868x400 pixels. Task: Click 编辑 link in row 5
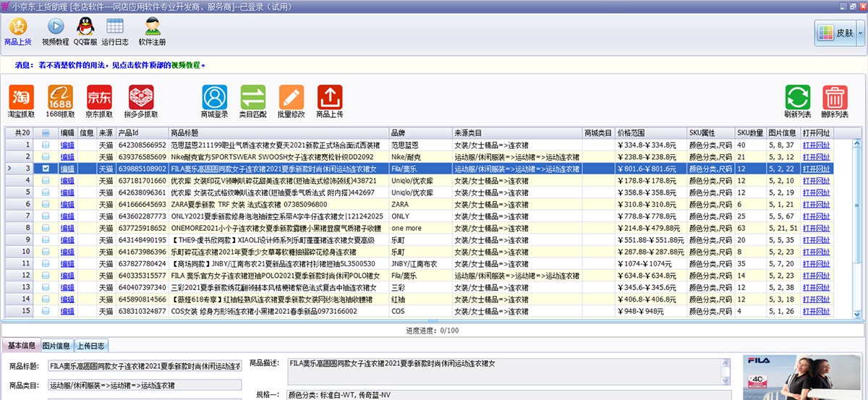[67, 192]
